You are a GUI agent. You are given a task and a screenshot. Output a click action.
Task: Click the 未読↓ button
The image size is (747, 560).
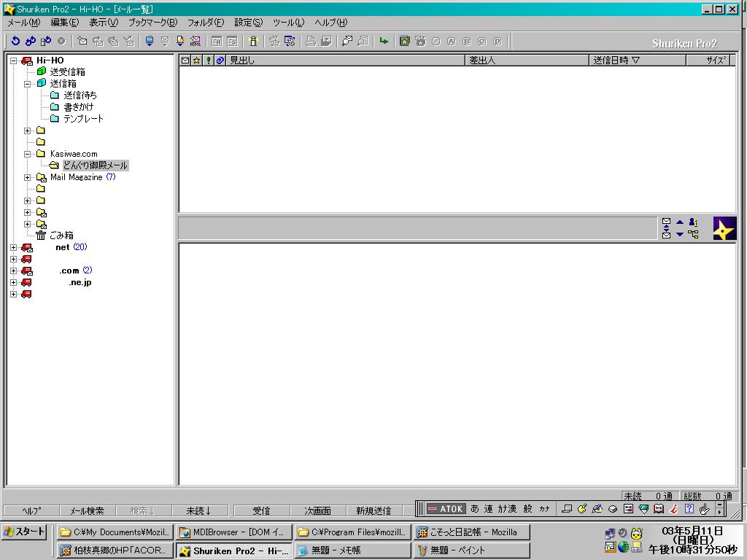point(199,510)
